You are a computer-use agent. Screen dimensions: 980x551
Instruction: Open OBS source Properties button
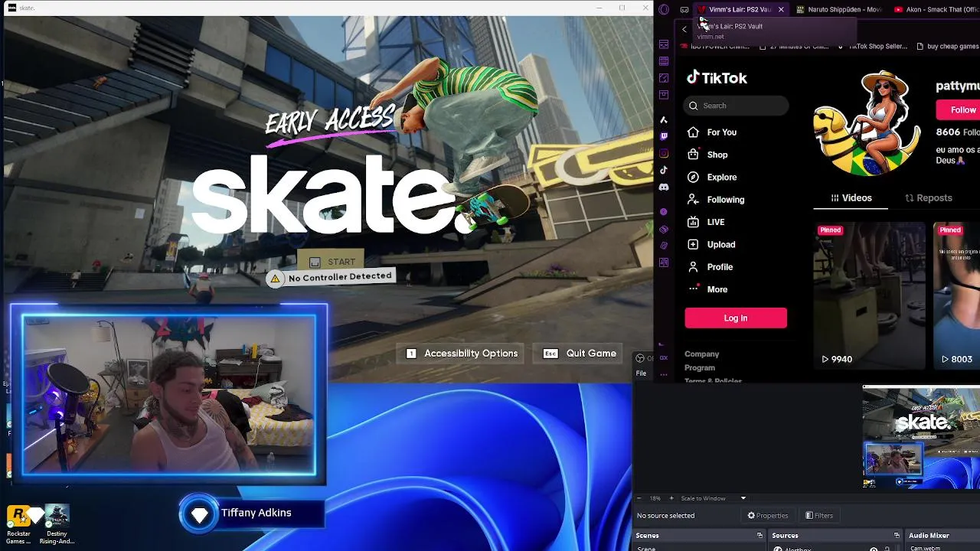(x=768, y=515)
